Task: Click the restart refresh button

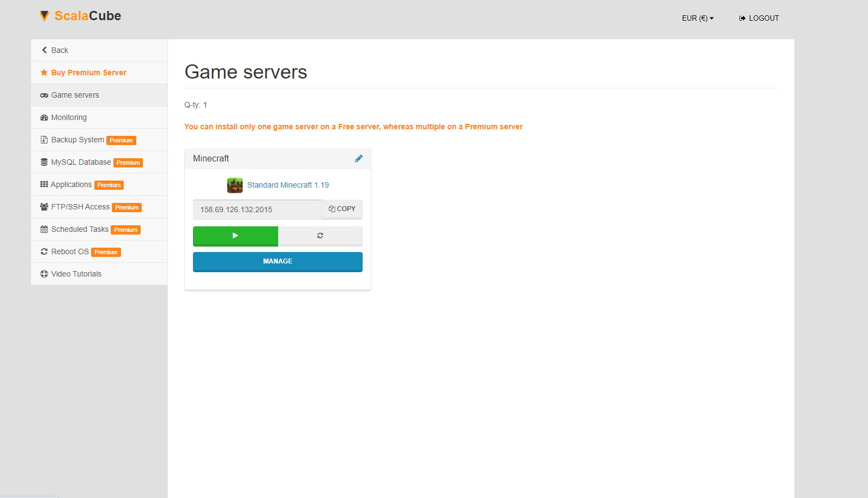Action: (x=320, y=236)
